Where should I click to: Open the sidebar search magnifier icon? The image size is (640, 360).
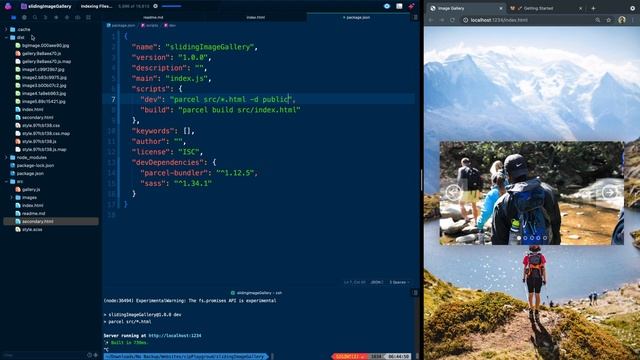[x=35, y=18]
